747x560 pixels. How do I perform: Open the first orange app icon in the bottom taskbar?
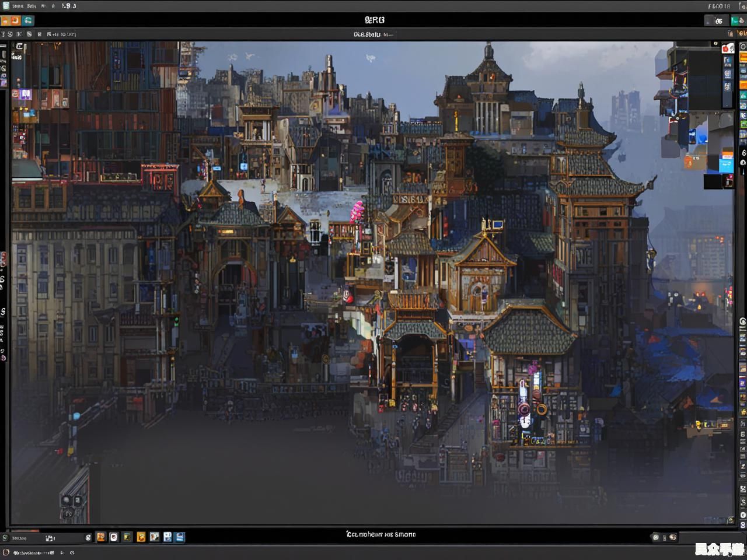[x=101, y=537]
